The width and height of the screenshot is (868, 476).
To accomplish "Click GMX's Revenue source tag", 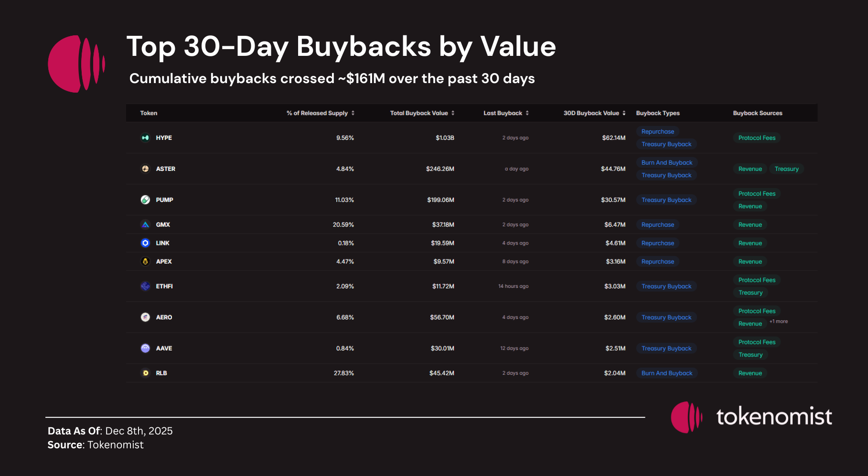I will click(750, 225).
